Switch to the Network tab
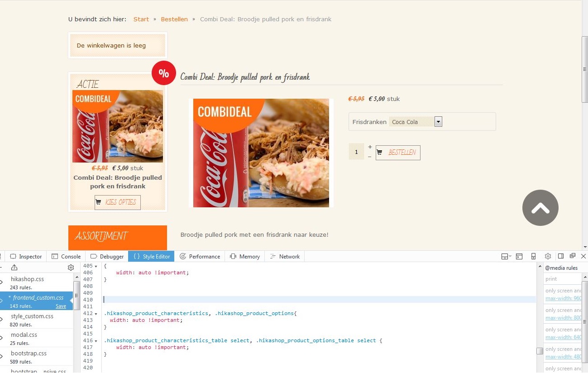The image size is (588, 373). coord(285,256)
